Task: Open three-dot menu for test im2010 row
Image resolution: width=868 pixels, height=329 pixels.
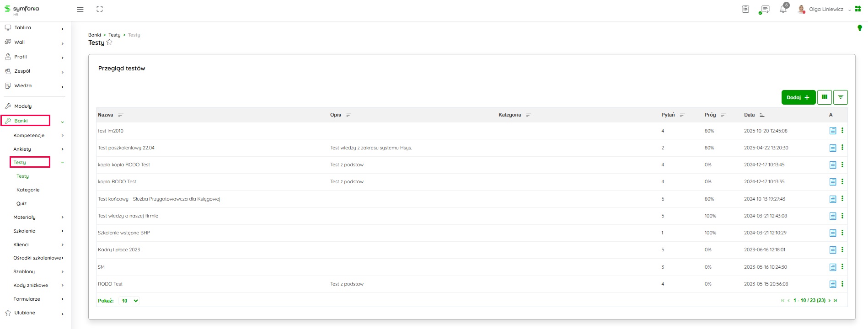Action: click(x=842, y=131)
